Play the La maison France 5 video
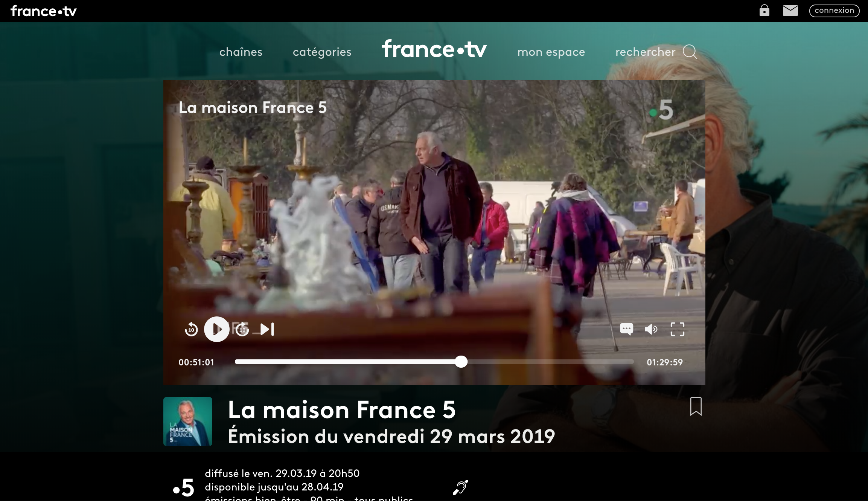Image resolution: width=868 pixels, height=501 pixels. coord(217,329)
